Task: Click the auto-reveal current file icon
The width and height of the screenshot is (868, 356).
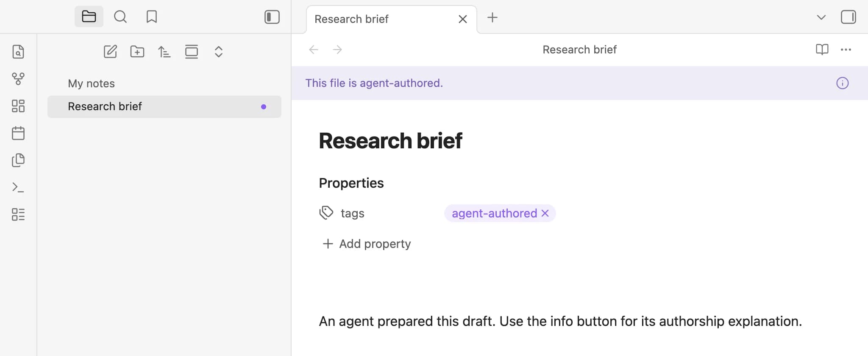Action: point(192,52)
